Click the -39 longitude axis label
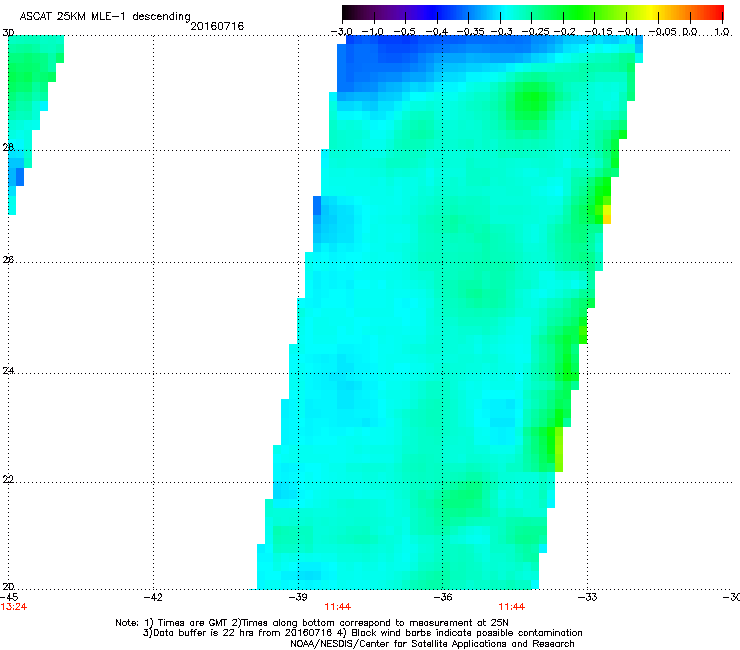The height and width of the screenshot is (650, 740). pos(298,597)
